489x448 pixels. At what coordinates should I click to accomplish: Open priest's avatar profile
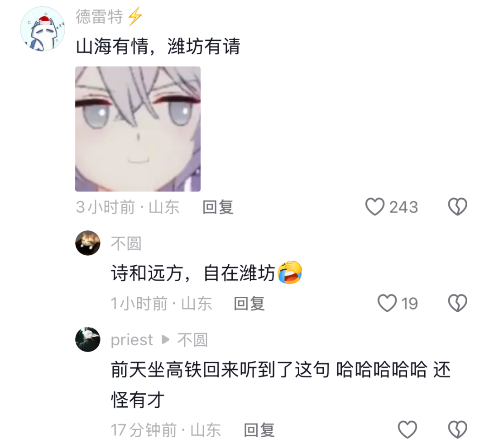tap(88, 339)
